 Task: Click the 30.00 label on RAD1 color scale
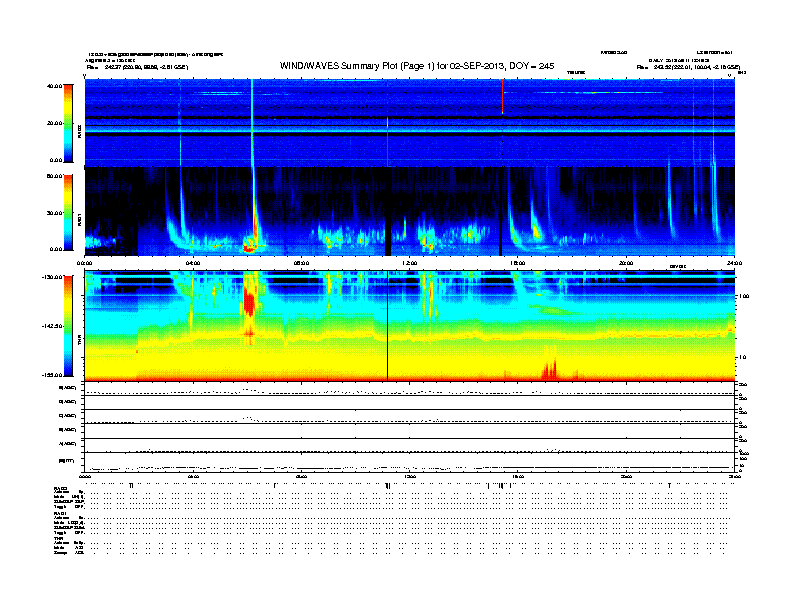coord(54,213)
